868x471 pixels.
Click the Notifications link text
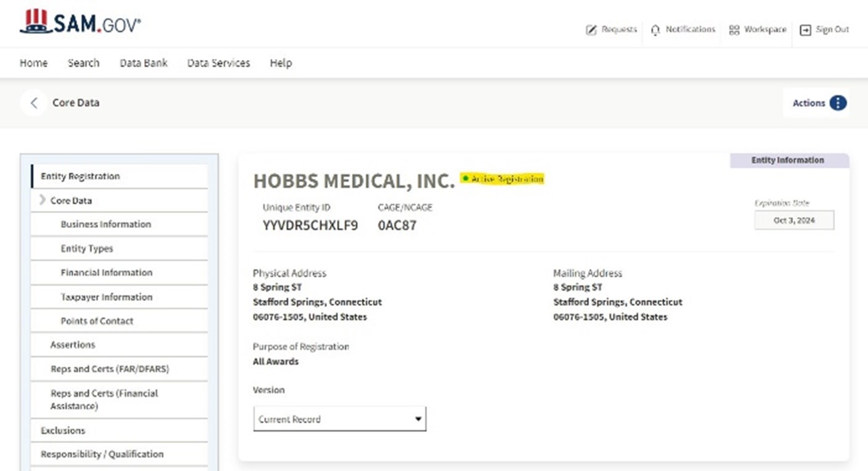[691, 30]
